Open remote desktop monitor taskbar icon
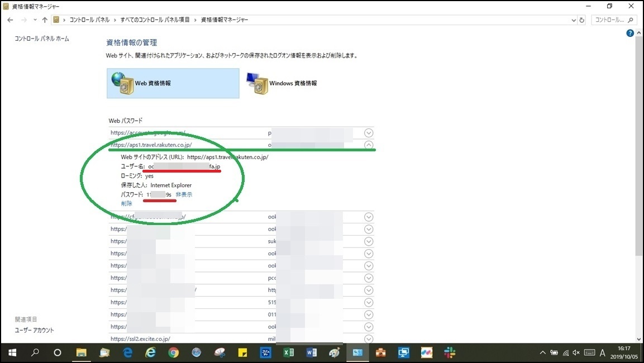 click(x=403, y=353)
